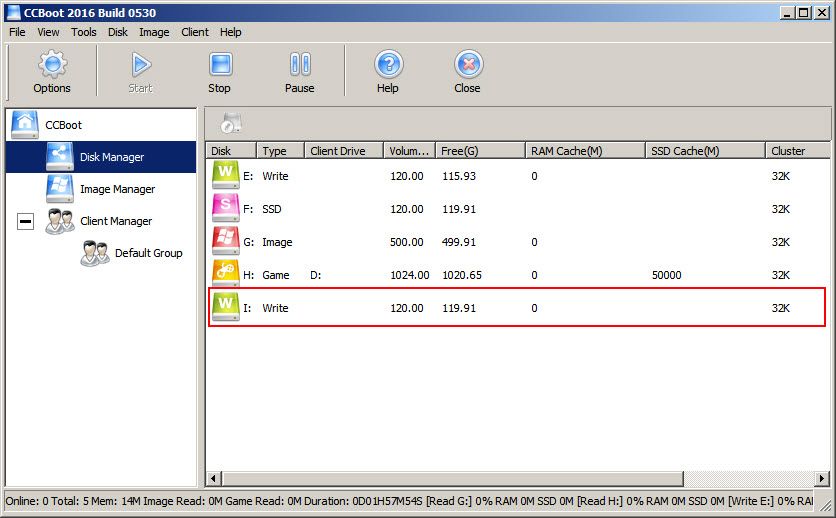Open the View menu
The image size is (836, 518).
tap(48, 32)
